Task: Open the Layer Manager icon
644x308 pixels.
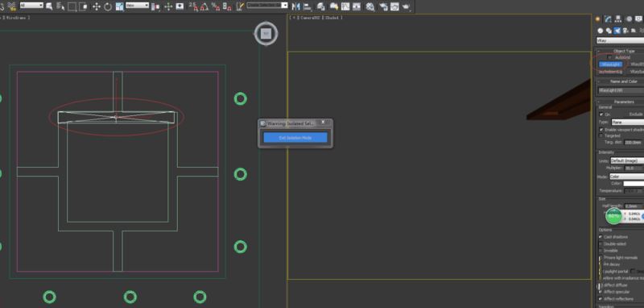Action: click(321, 6)
